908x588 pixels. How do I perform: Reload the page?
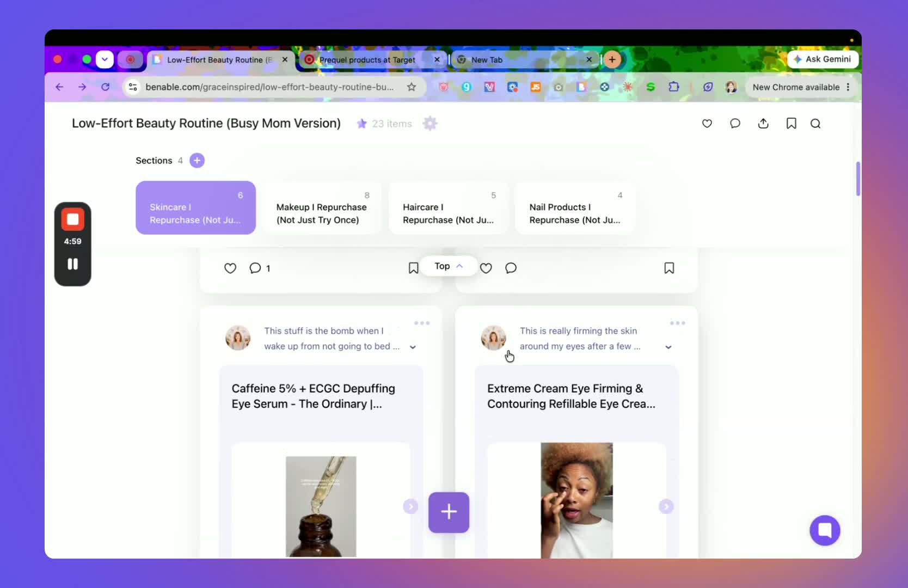click(x=106, y=87)
